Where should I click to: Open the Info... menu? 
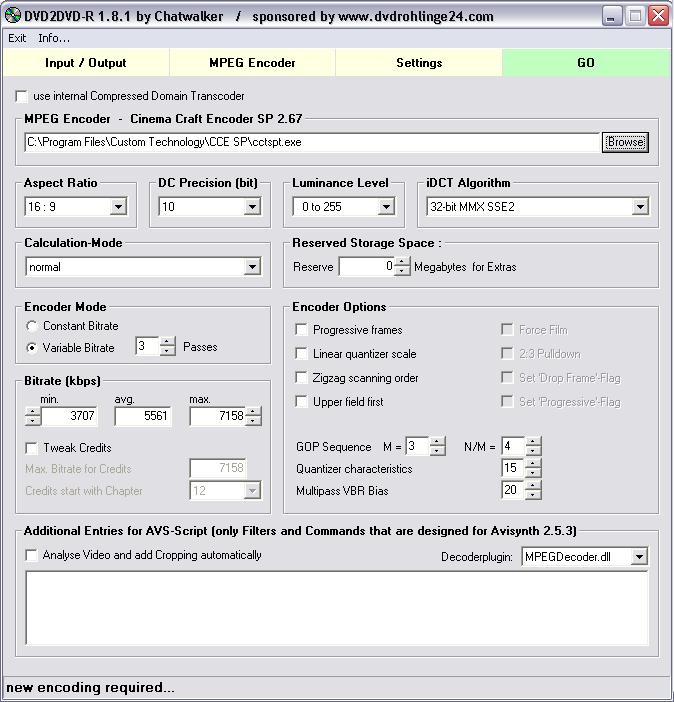point(54,38)
